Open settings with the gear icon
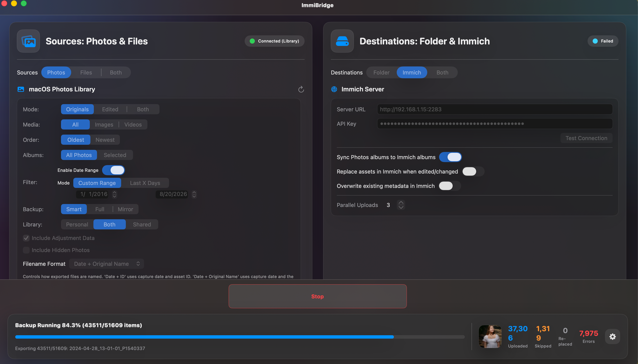This screenshot has height=364, width=638. [612, 337]
